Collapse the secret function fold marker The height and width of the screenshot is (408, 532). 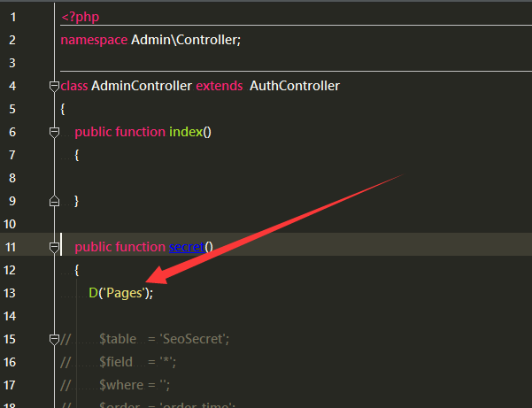(x=54, y=247)
